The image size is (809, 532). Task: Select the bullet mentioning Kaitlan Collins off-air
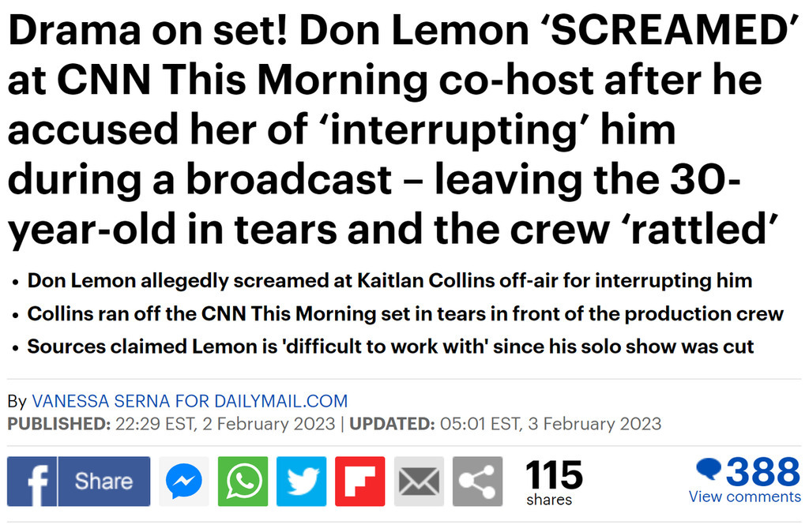pos(389,281)
